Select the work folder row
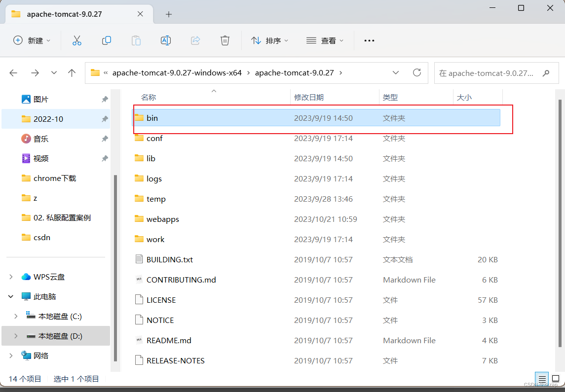This screenshot has width=565, height=392. point(317,239)
